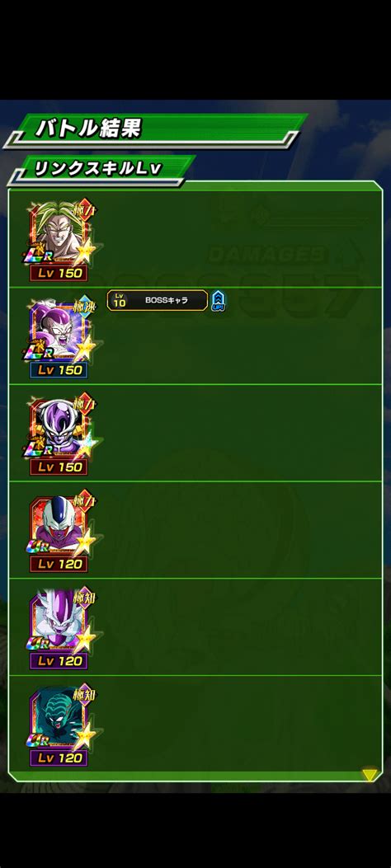
Task: Tap the Lv 150 label under Broly
Action: pos(59,273)
